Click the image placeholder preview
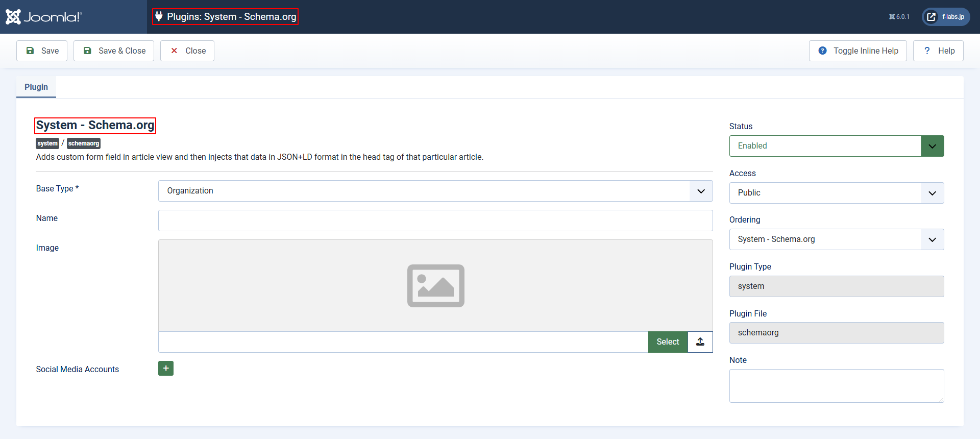The width and height of the screenshot is (980, 439). (x=435, y=286)
